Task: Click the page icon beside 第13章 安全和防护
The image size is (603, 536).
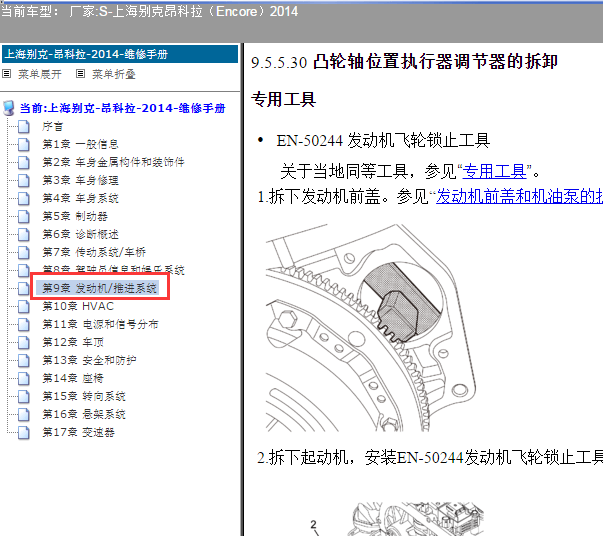Action: 24,360
